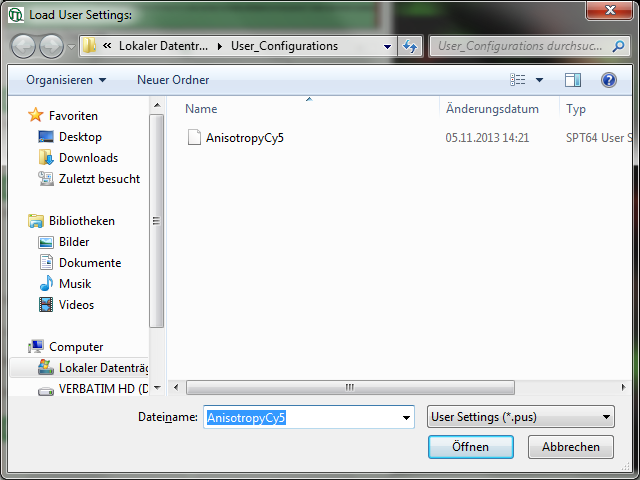Click the folder icon in the address bar

89,46
